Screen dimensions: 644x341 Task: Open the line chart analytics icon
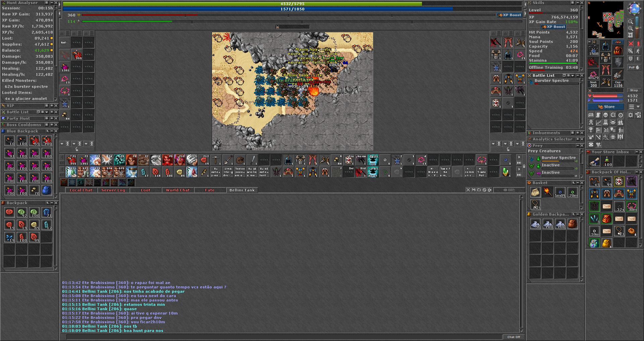pos(598,122)
